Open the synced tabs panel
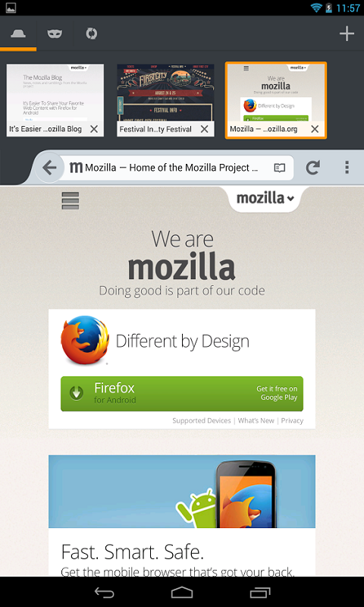This screenshot has width=364, height=607. 91,33
